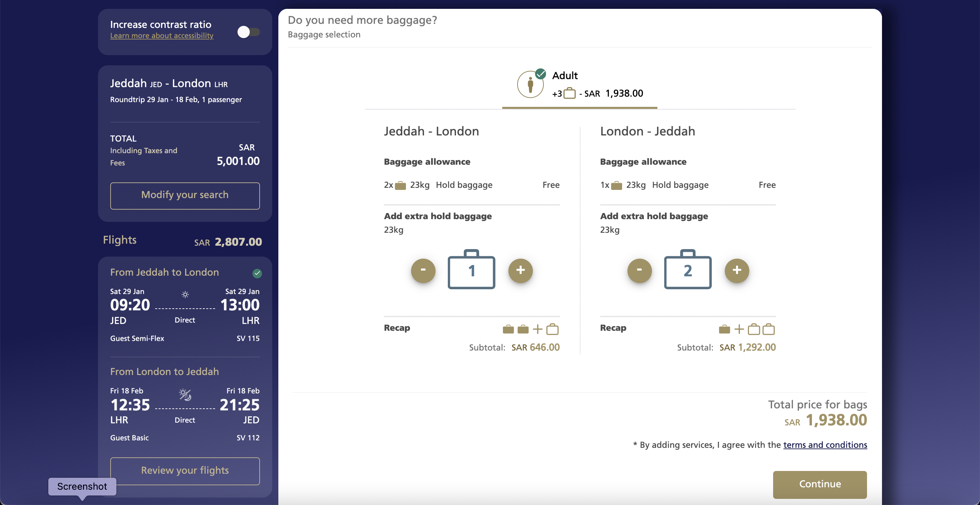Click the 'Guest Semi-Flex' fare label
This screenshot has height=505, width=980.
coord(137,338)
